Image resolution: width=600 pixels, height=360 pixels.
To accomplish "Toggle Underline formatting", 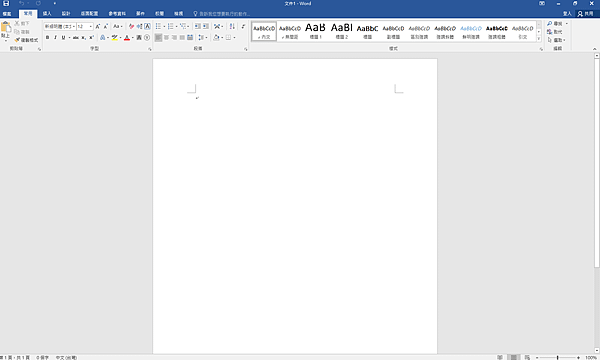I will pyautogui.click(x=63, y=37).
